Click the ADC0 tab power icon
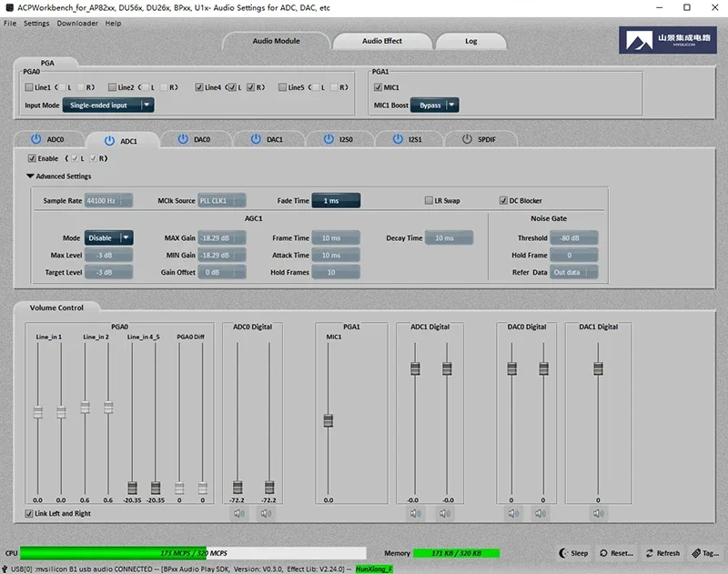The image size is (728, 574). point(35,140)
